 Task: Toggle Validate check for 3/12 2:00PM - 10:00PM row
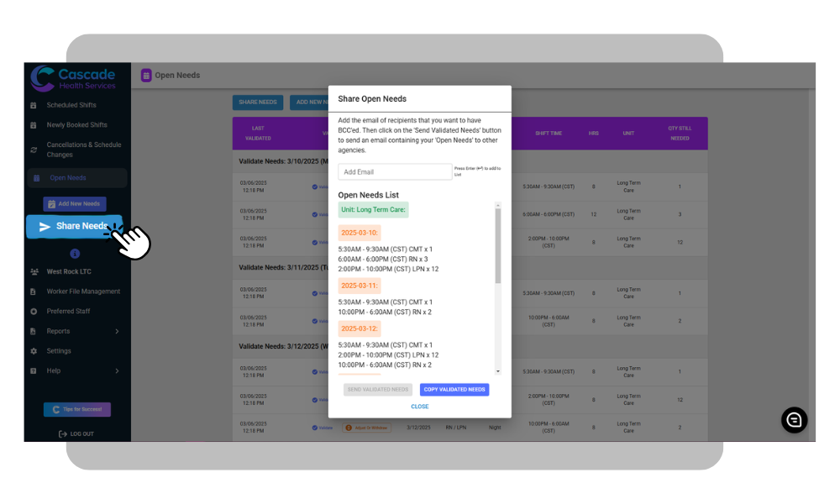click(314, 400)
